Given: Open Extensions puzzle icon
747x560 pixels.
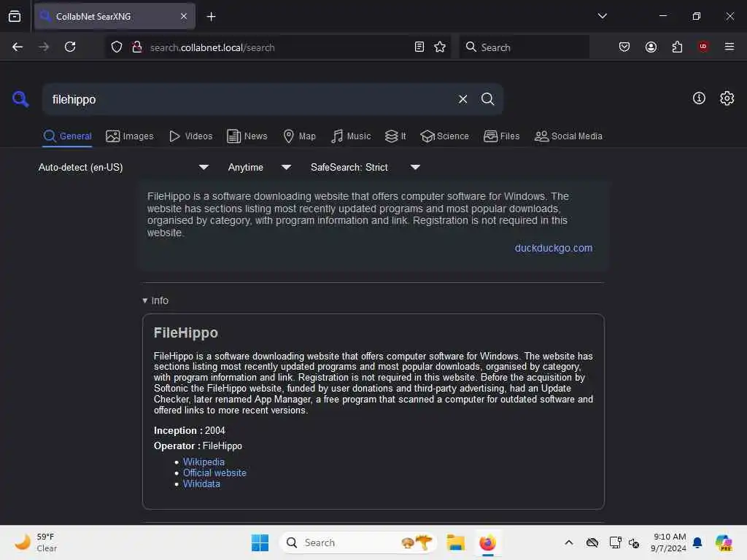Looking at the screenshot, I should [x=677, y=47].
